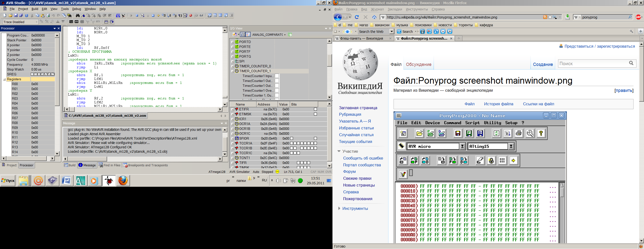Click the Open File folder icon in AVR Studio
The image size is (644, 249).
[10, 16]
